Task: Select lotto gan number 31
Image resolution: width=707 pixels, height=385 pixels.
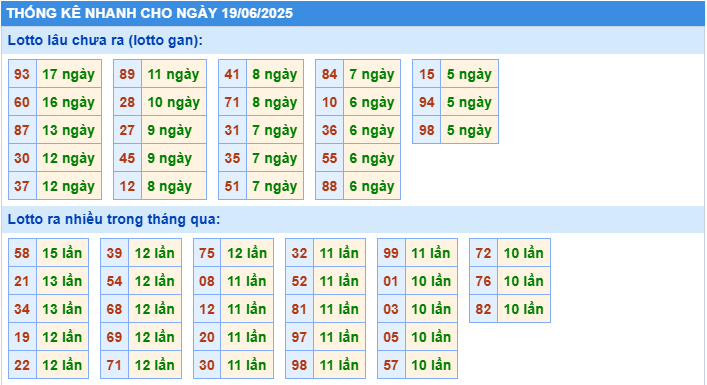Action: [x=232, y=130]
